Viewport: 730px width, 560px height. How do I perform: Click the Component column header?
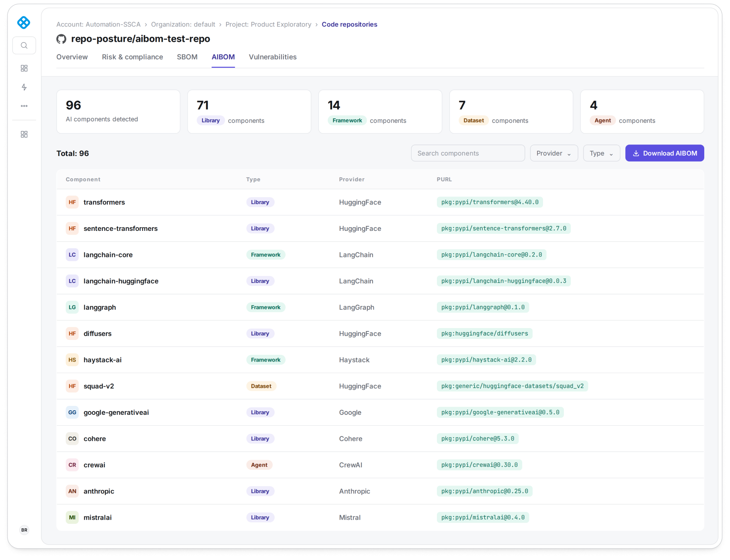pos(83,179)
